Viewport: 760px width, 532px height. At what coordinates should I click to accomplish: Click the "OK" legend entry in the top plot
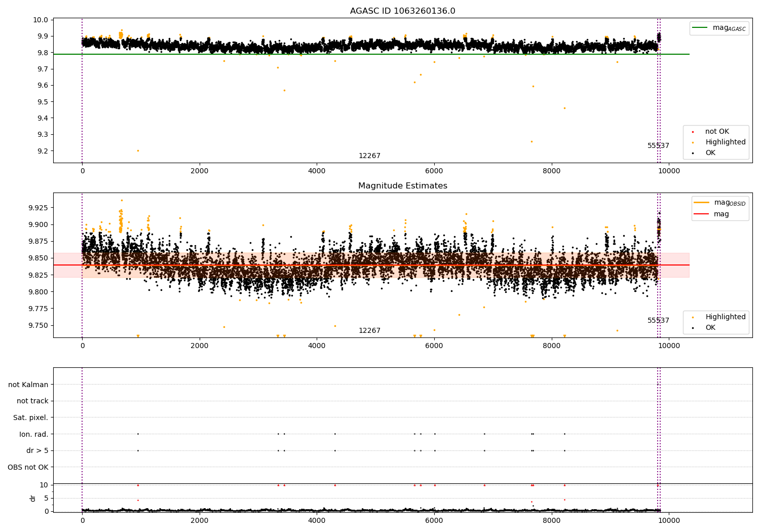[x=710, y=153]
